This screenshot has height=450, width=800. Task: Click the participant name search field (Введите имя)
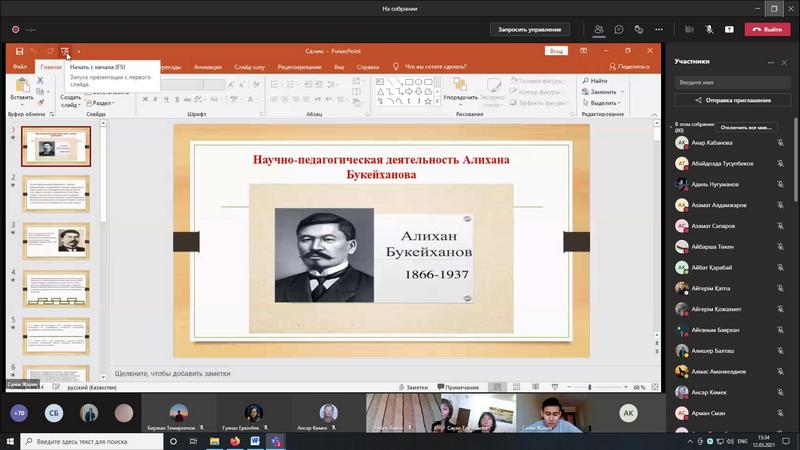pos(733,82)
